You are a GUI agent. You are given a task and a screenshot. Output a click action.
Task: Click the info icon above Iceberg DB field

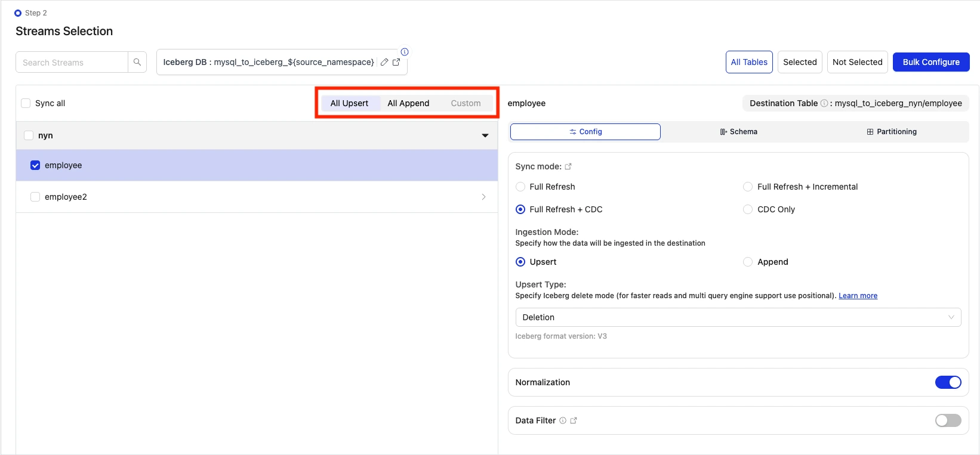coord(405,52)
